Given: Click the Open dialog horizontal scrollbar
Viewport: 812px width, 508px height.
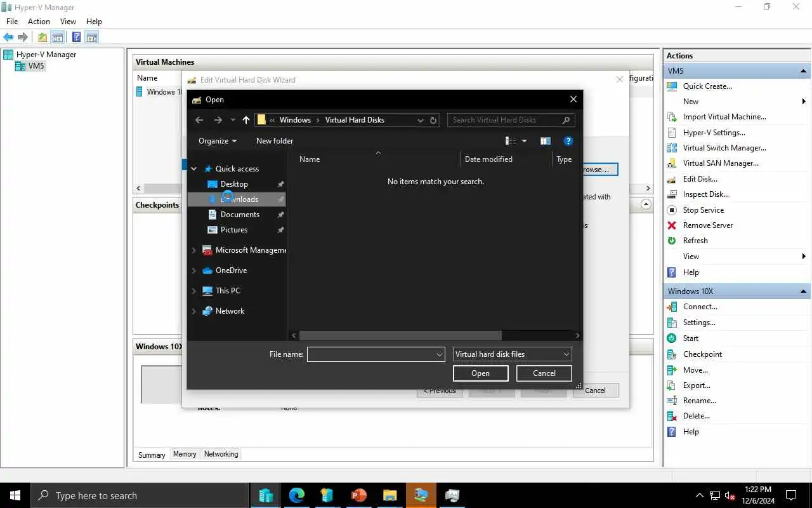Looking at the screenshot, I should pyautogui.click(x=400, y=335).
